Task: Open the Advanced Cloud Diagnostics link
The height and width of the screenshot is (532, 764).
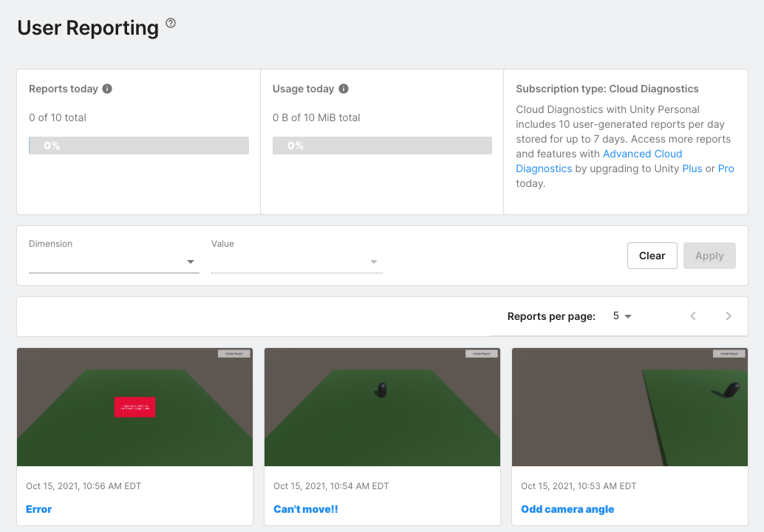Action: (x=642, y=154)
